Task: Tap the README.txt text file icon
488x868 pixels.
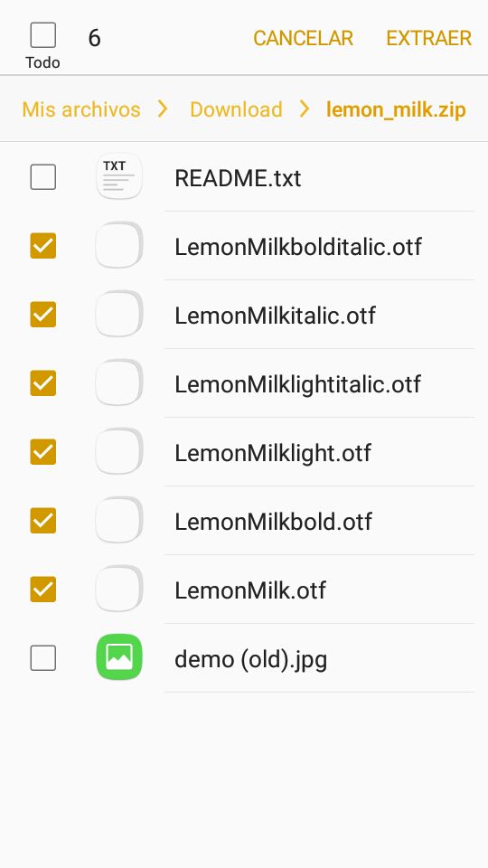Action: tap(119, 176)
